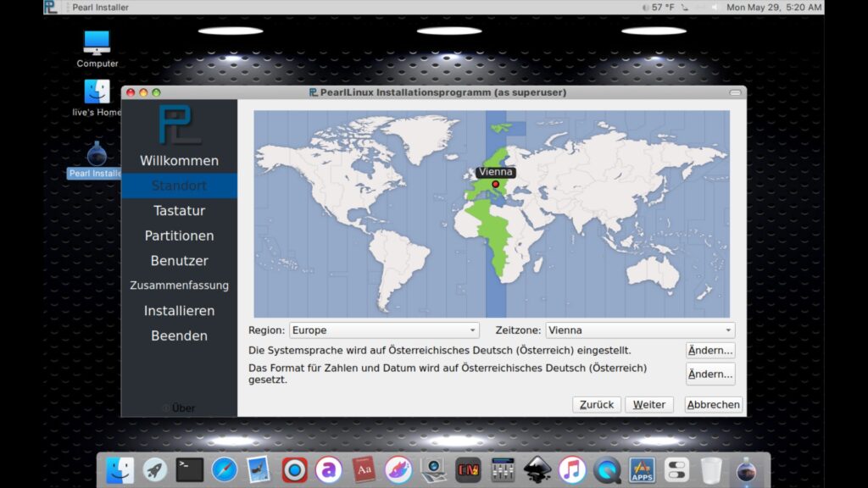Select the Standort step in the sidebar
This screenshot has width=868, height=488.
point(180,186)
